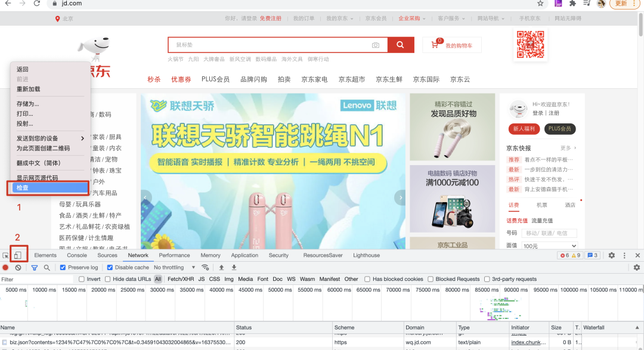Viewport: 644px width, 350px height.
Task: Toggle Disable cache checkbox
Action: pyautogui.click(x=110, y=268)
